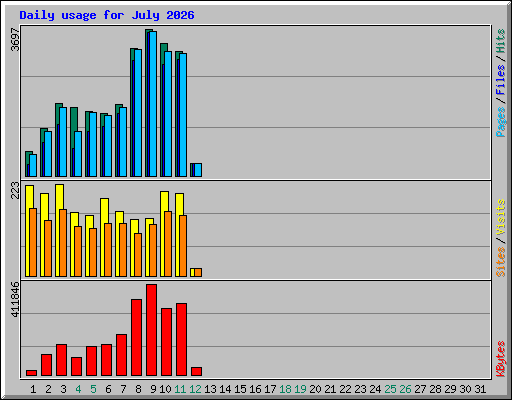The image size is (512, 400).
Task: Click the 411846 KBytes axis label
Action: point(15,299)
